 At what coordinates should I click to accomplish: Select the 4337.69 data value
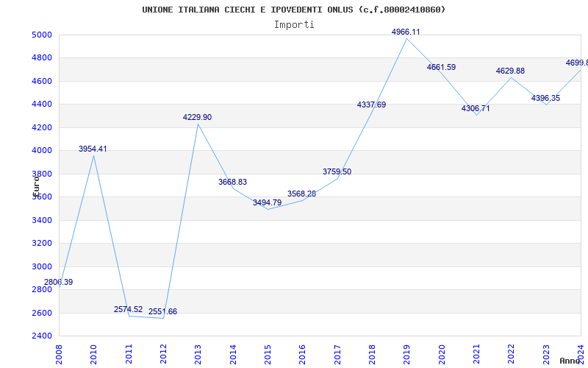[371, 105]
